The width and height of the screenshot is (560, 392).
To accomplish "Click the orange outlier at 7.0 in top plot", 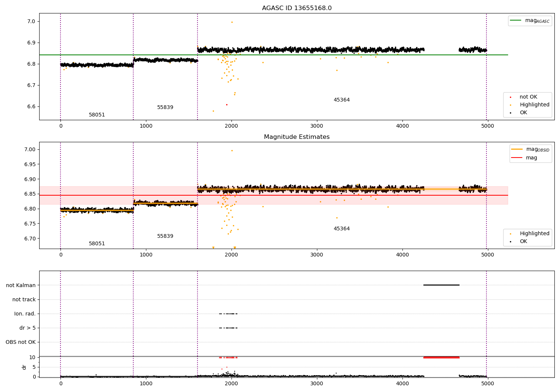I will point(232,22).
